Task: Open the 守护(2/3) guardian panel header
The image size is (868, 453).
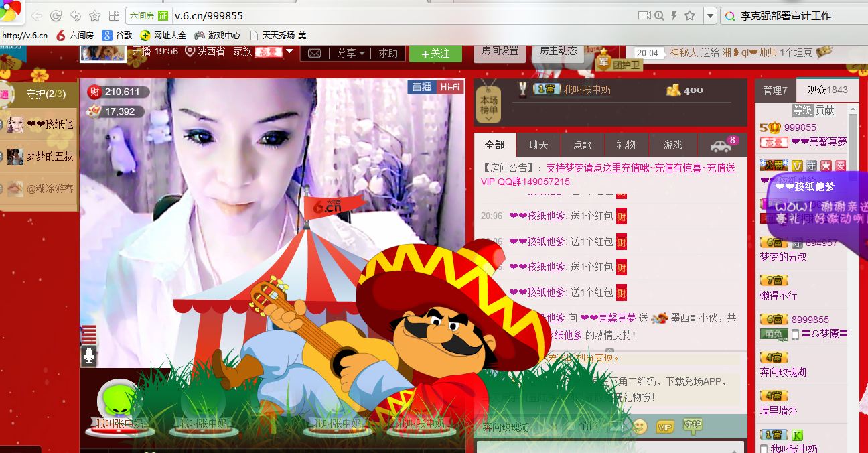Action: click(46, 94)
